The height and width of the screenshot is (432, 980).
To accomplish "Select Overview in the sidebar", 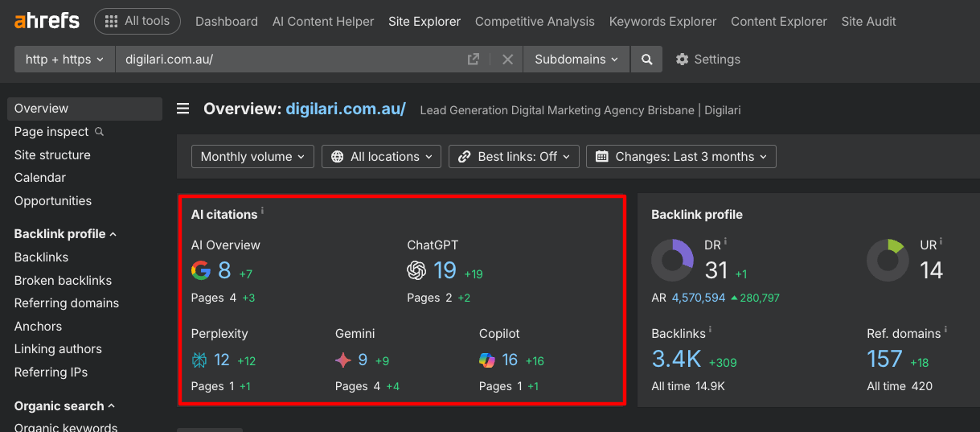I will (x=84, y=109).
